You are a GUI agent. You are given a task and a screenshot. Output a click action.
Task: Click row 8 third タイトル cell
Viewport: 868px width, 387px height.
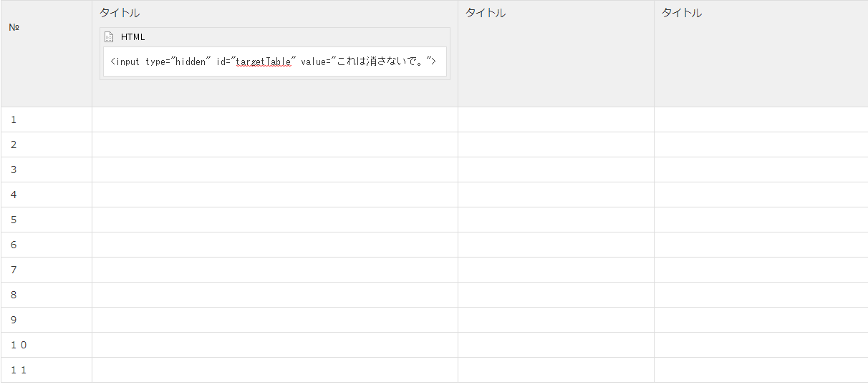coord(761,295)
